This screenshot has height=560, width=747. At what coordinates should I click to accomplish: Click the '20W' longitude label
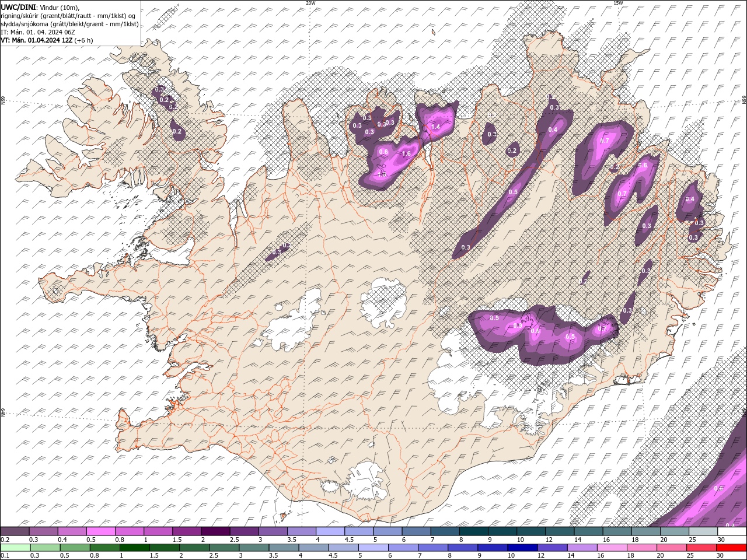click(x=310, y=3)
